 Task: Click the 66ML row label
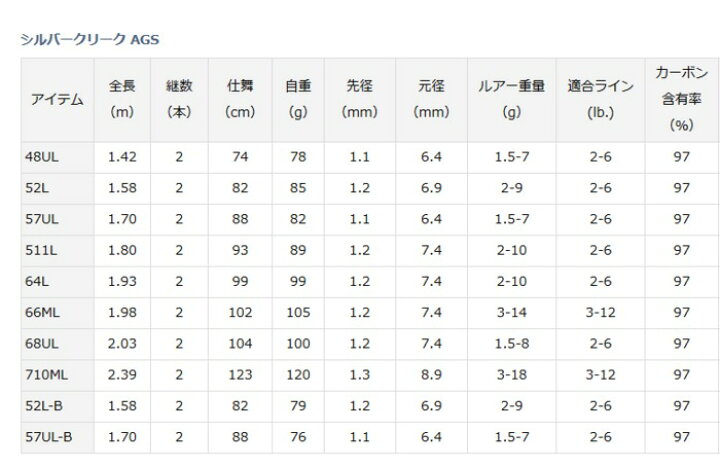pos(57,313)
